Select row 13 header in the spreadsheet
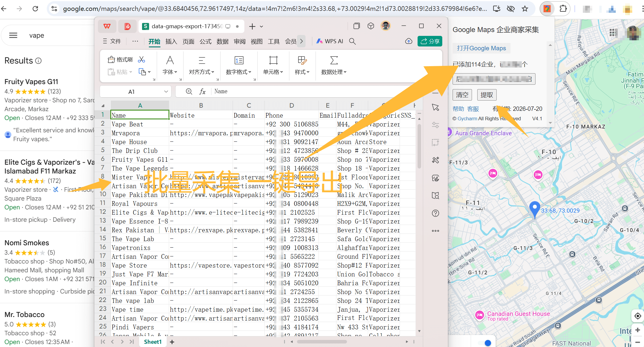Image resolution: width=644 pixels, height=347 pixels. (103, 220)
